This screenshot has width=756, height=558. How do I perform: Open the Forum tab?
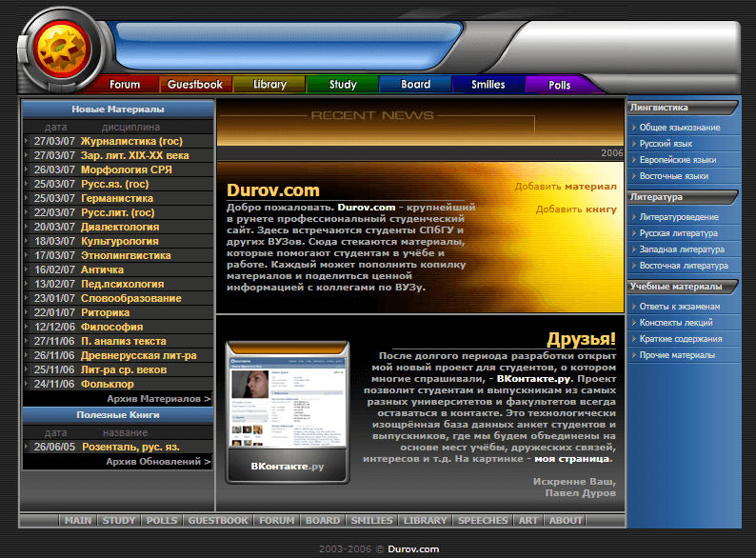[124, 85]
